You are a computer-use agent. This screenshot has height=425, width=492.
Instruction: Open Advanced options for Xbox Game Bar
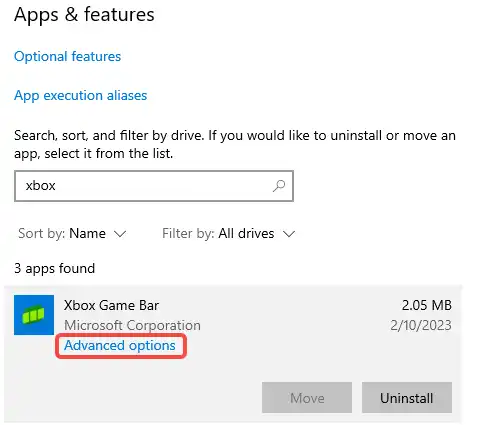pyautogui.click(x=120, y=345)
